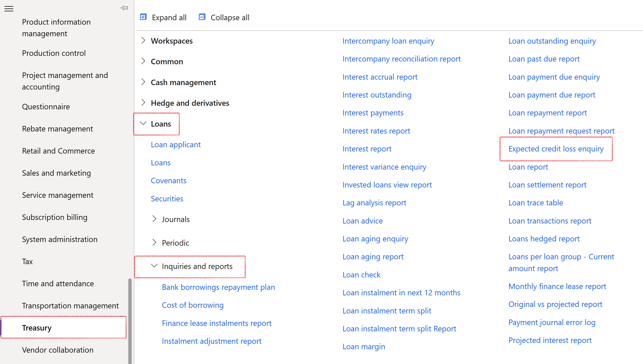Image resolution: width=643 pixels, height=364 pixels.
Task: Click the pin navigation pane icon
Action: point(124,8)
